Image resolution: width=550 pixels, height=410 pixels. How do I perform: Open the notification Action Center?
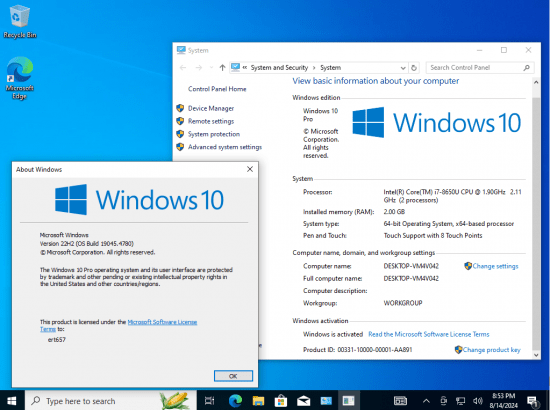[533, 401]
